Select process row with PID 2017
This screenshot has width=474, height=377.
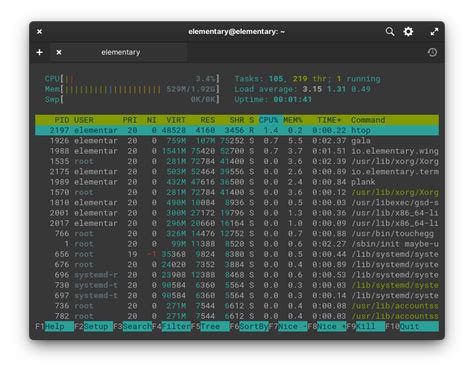coord(237,223)
